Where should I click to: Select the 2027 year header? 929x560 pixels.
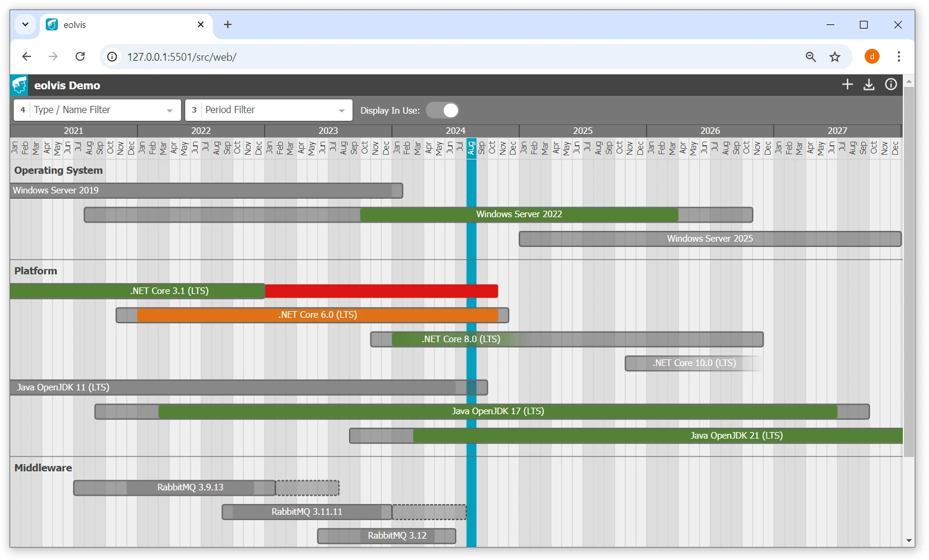(x=837, y=131)
